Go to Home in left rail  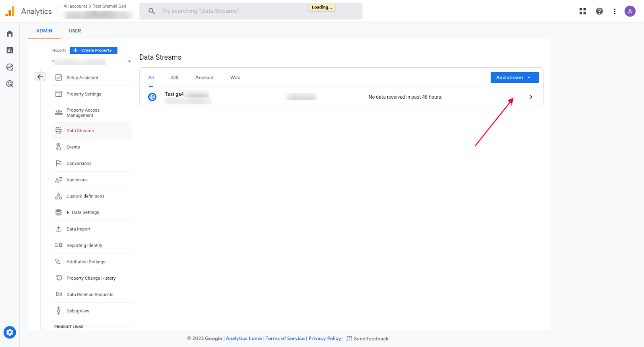[x=10, y=33]
